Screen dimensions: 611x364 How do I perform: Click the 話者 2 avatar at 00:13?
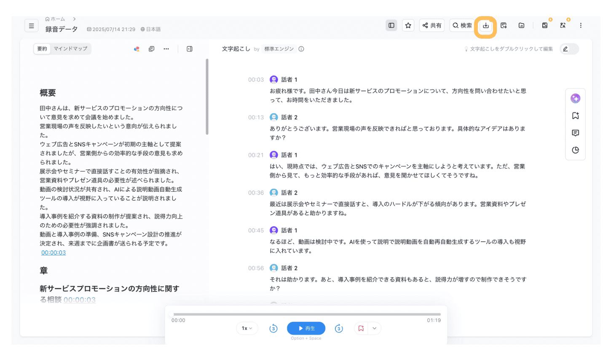click(274, 117)
